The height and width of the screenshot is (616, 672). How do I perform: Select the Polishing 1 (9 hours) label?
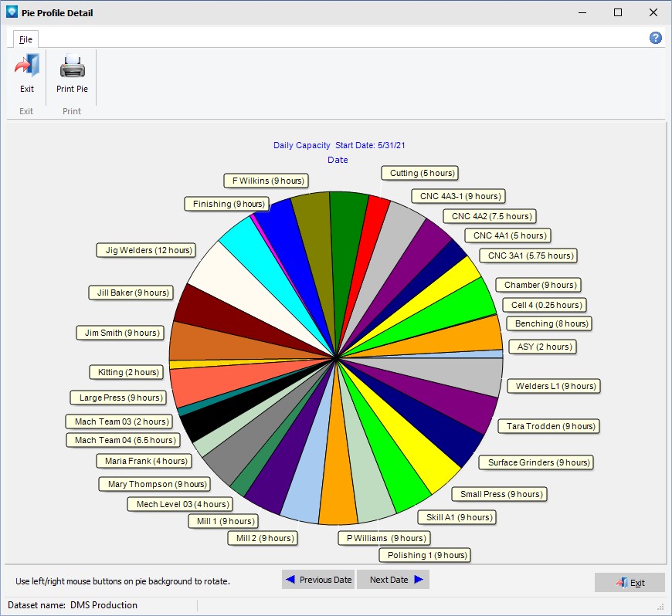[x=423, y=555]
